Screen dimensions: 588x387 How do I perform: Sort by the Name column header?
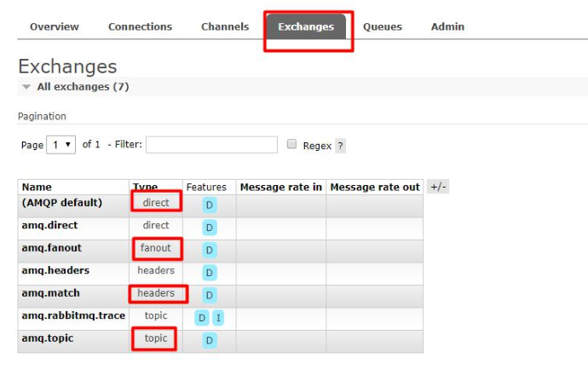pyautogui.click(x=37, y=187)
